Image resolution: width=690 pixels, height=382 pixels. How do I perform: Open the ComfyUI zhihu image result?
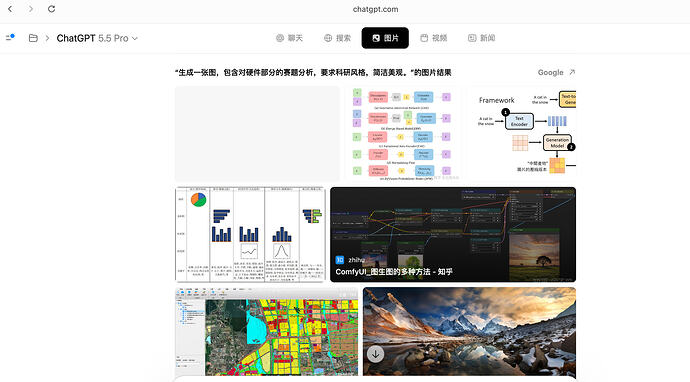pyautogui.click(x=453, y=235)
